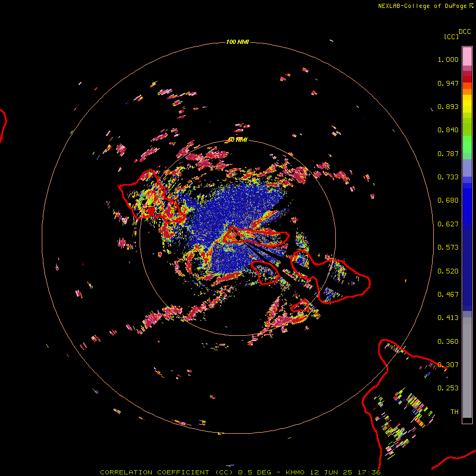Click the KHMO station identifier
This screenshot has height=476, width=476.
point(295,472)
